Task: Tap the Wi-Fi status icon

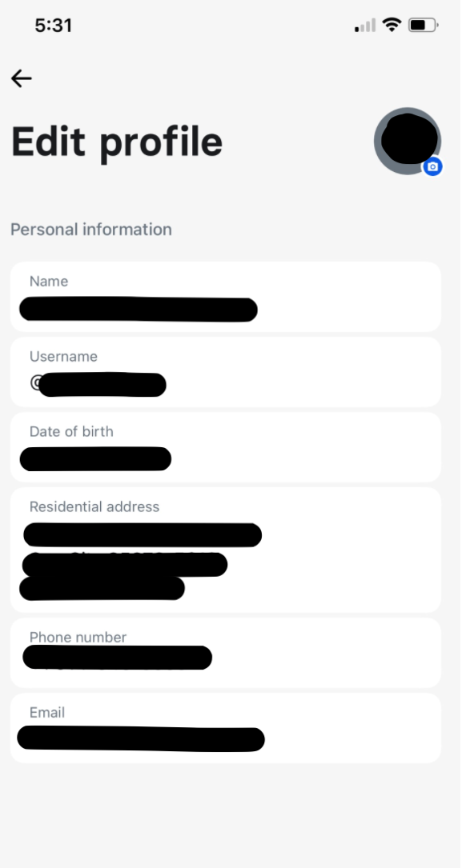Action: click(x=392, y=25)
